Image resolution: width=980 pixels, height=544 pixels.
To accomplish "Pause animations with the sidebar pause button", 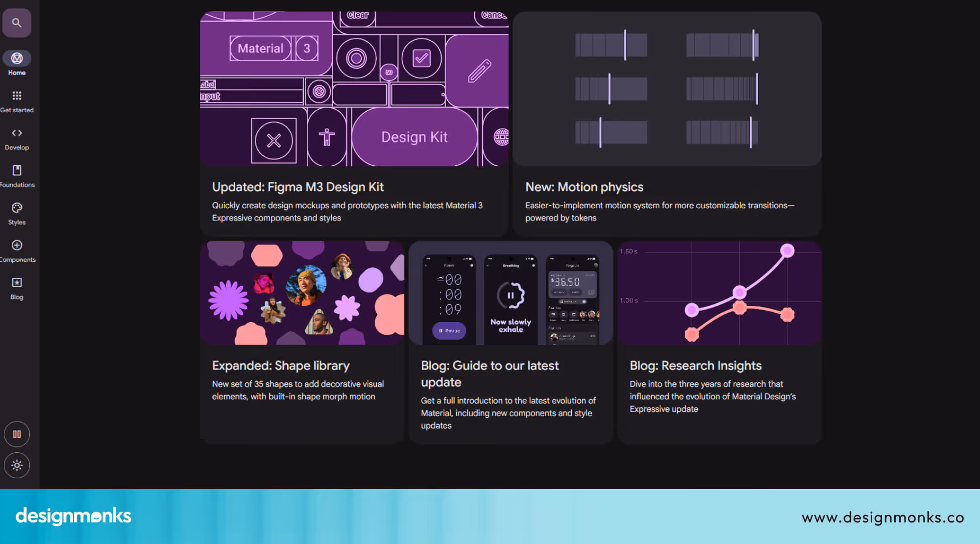I will coord(17,434).
